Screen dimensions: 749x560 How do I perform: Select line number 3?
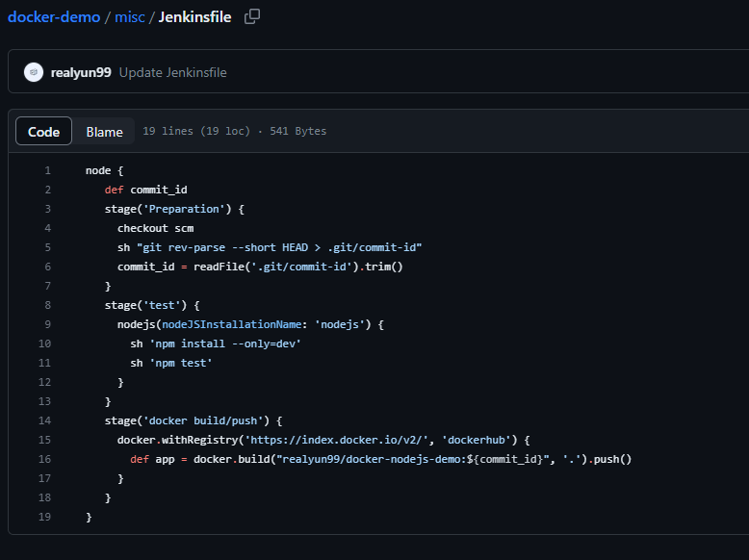(x=47, y=209)
